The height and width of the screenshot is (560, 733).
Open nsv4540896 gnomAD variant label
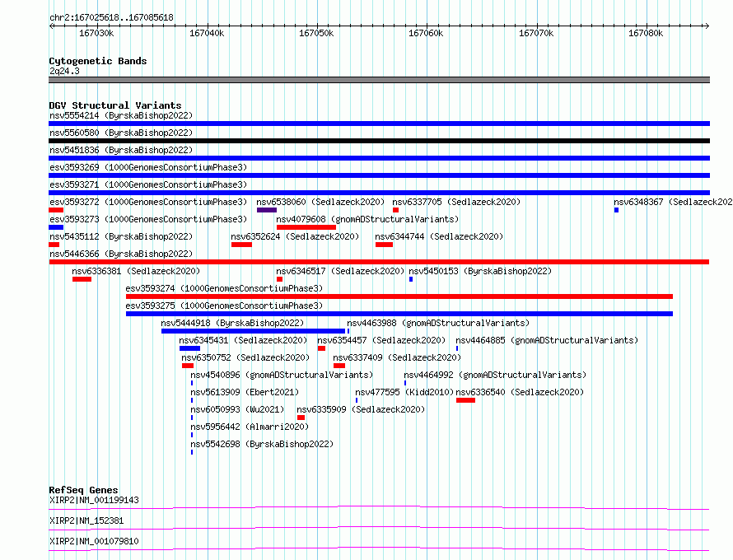click(x=282, y=375)
